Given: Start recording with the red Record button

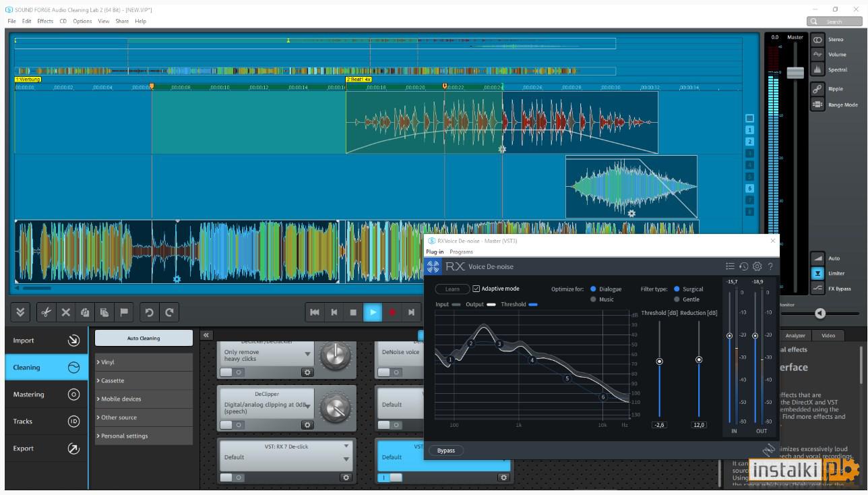Looking at the screenshot, I should point(392,312).
